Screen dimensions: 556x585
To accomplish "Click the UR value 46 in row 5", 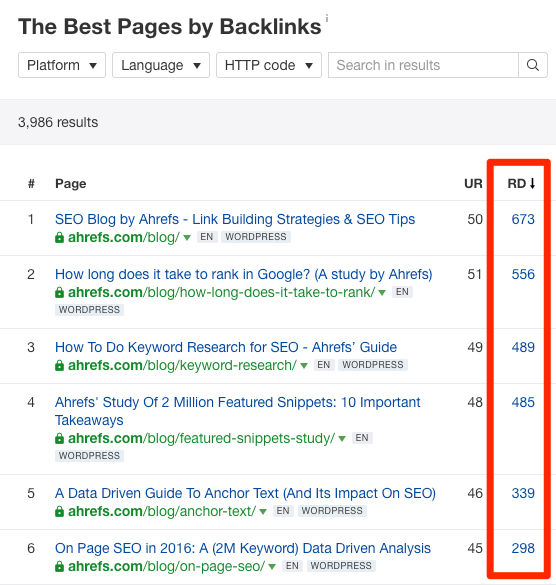I will tap(475, 493).
